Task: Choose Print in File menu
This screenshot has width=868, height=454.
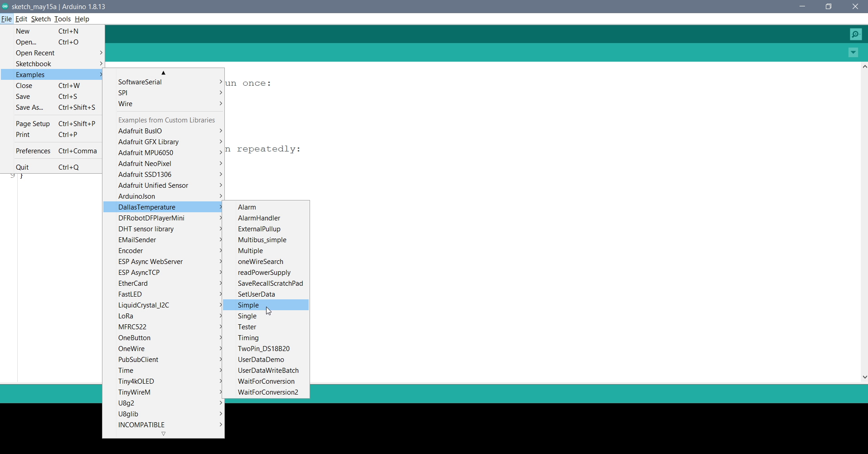Action: click(52, 135)
